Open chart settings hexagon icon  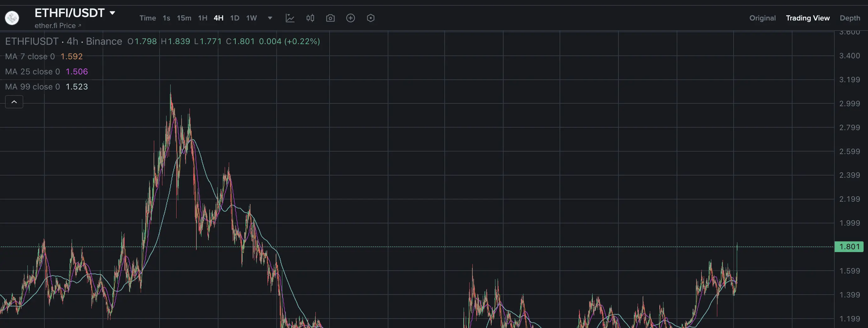tap(371, 18)
